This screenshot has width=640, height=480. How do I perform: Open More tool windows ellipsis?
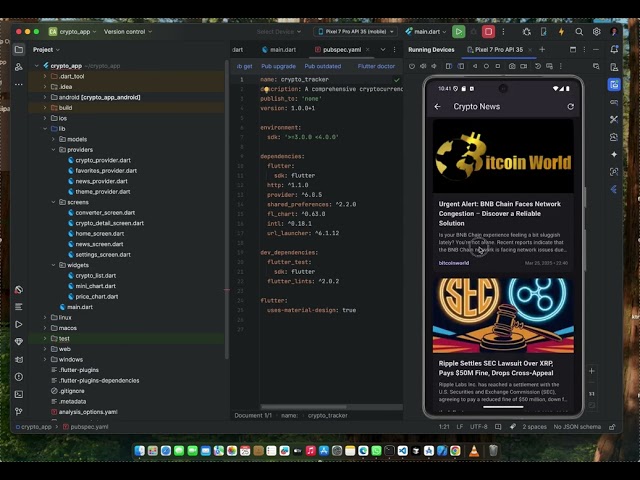coord(19,84)
